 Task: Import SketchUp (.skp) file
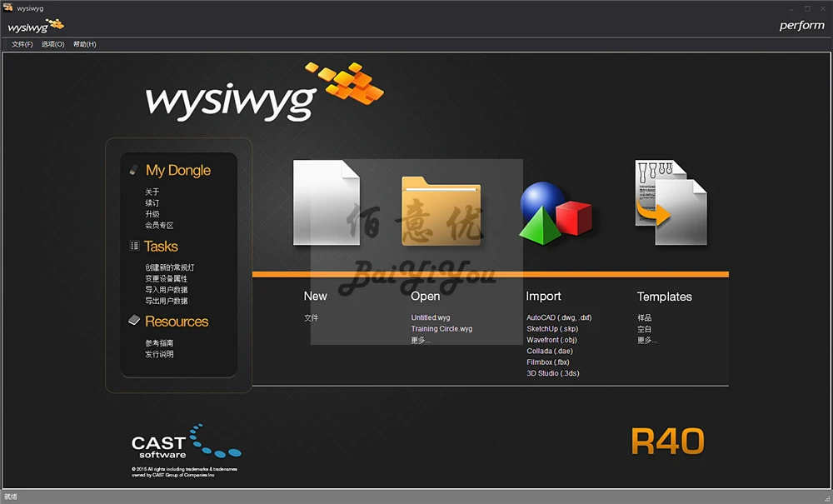(552, 329)
